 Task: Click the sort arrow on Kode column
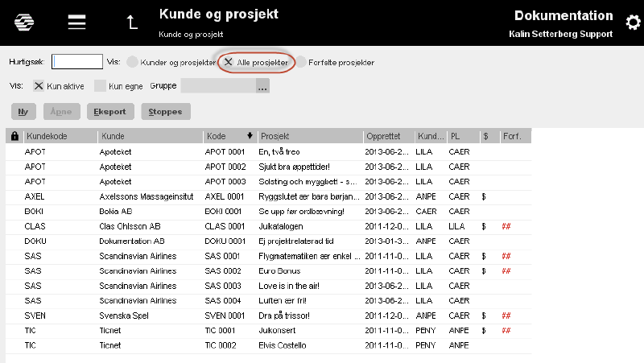250,136
